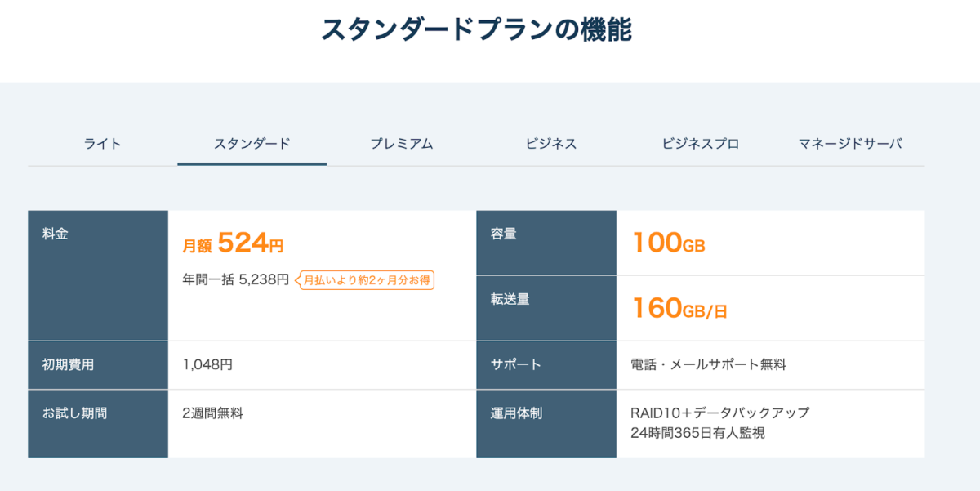Click the 運用体制 row header
Screen dimensions: 980x491
click(x=516, y=413)
